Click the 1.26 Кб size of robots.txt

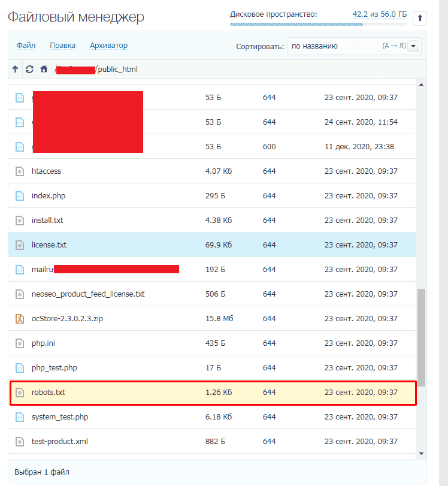pos(219,393)
